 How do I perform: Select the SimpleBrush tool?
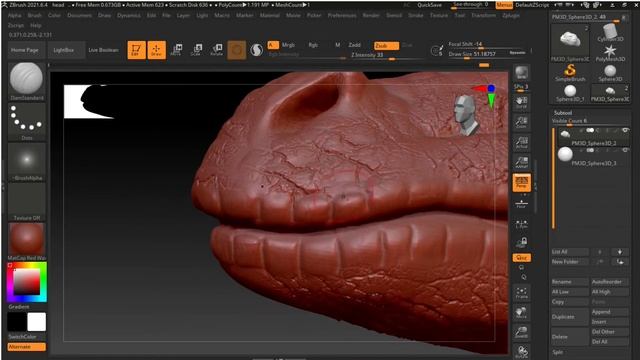(570, 73)
